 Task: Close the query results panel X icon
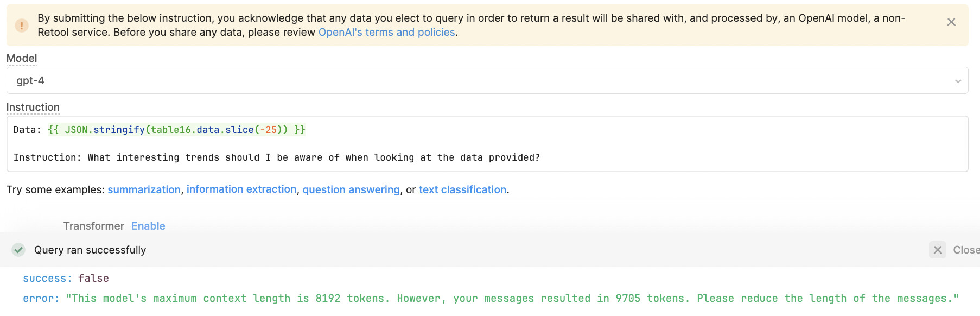[x=937, y=250]
